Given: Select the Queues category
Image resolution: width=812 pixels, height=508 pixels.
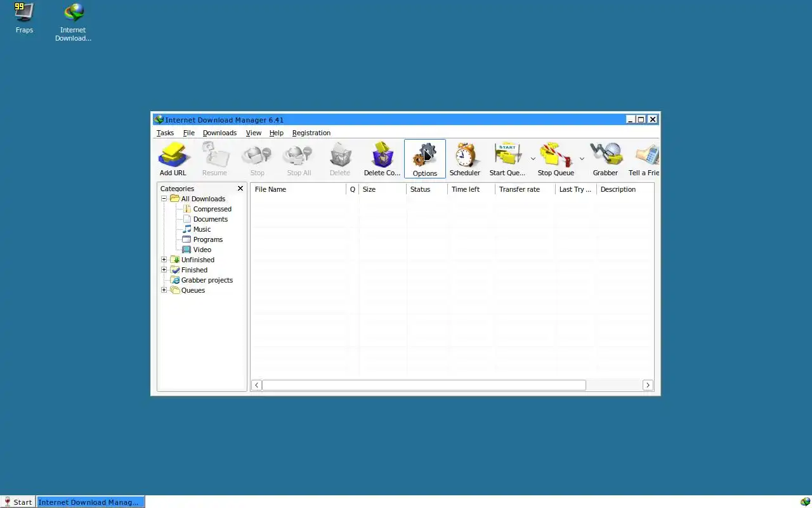Looking at the screenshot, I should 188,290.
